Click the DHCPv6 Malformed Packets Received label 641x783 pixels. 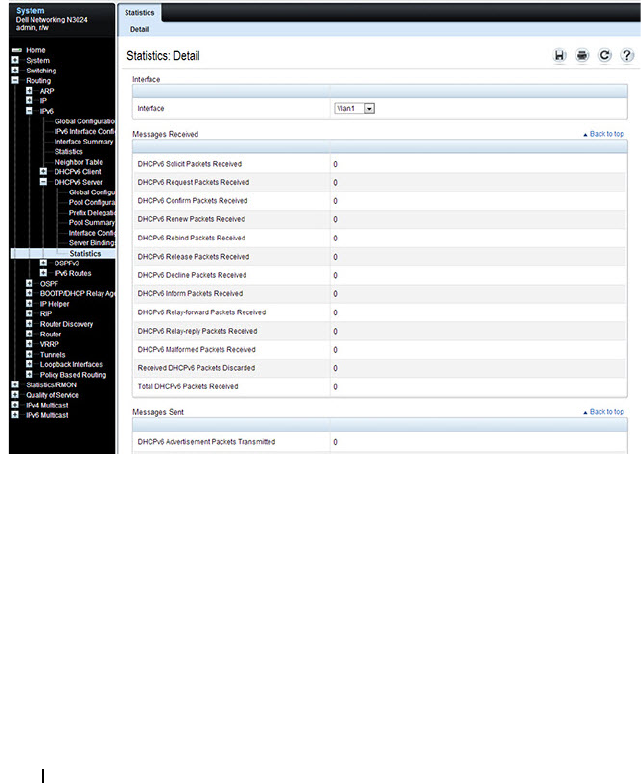click(x=196, y=350)
